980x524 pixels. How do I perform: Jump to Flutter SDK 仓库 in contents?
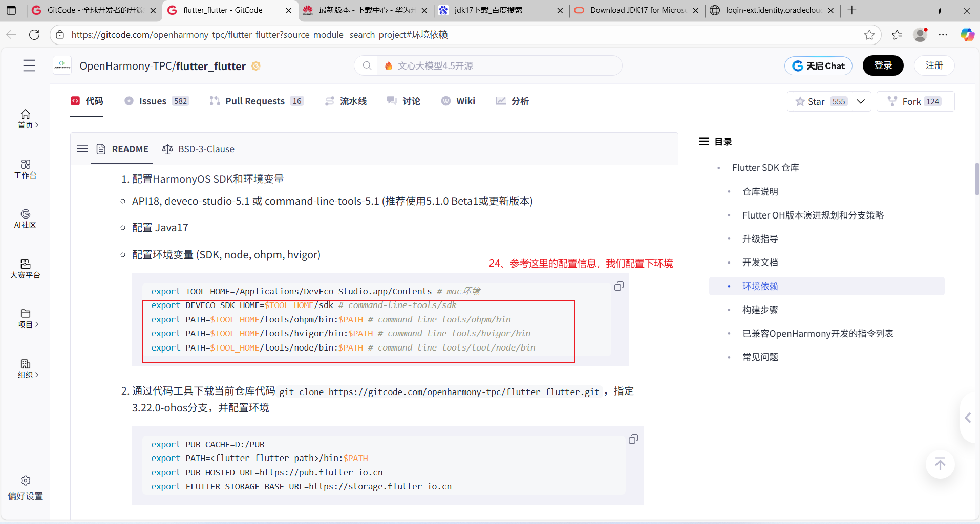(x=765, y=168)
